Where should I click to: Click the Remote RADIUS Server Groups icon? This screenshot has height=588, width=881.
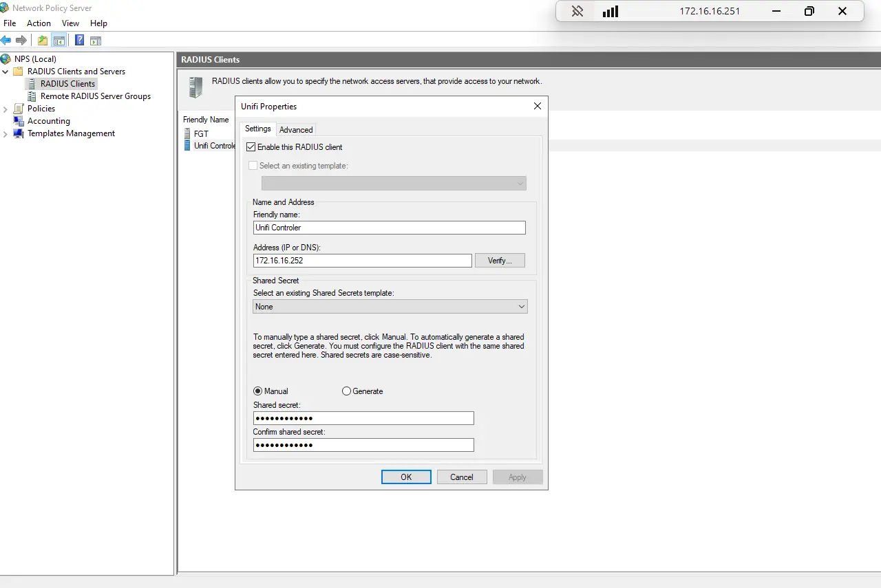coord(32,96)
